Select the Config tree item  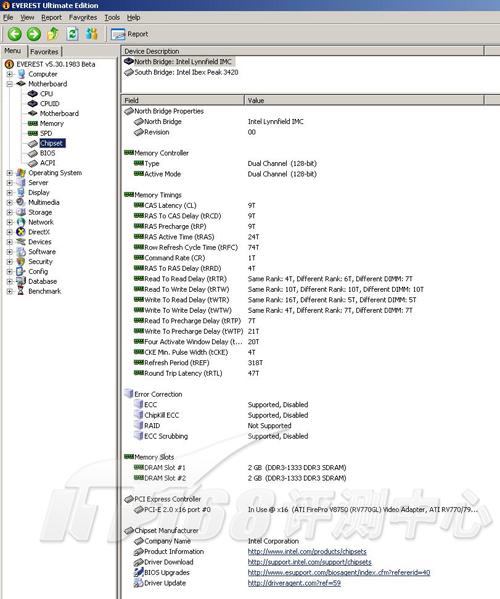(x=38, y=272)
